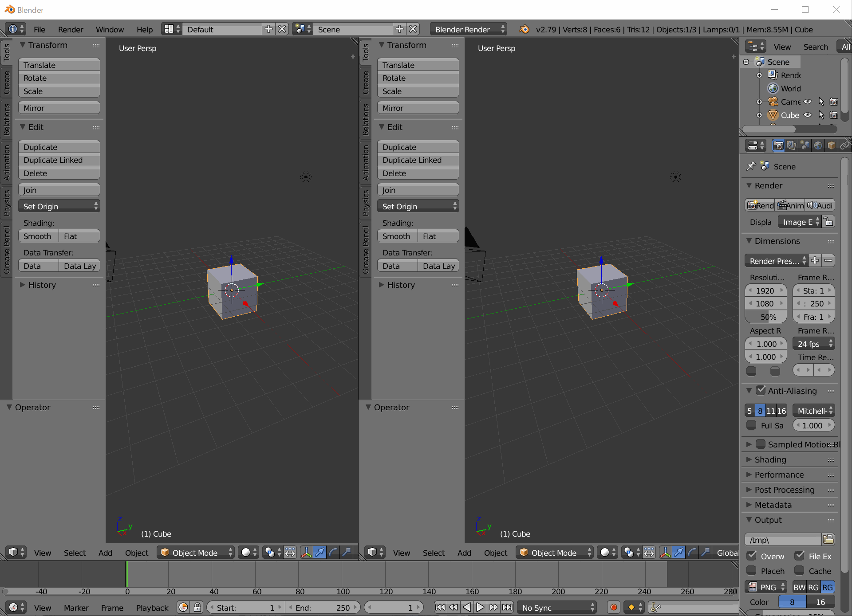
Task: Open the Blender Render engine dropdown
Action: pyautogui.click(x=469, y=29)
